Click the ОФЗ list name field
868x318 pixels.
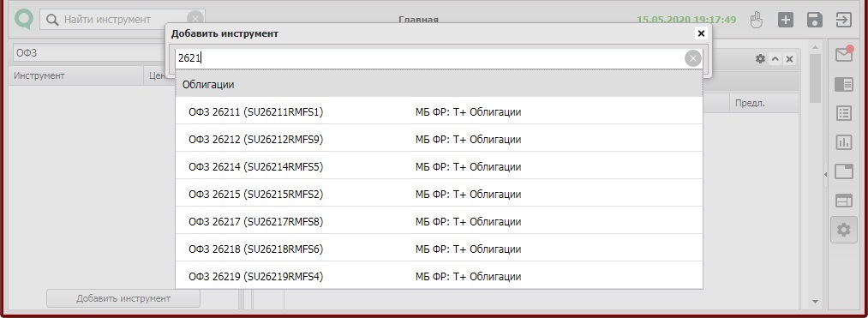point(88,53)
